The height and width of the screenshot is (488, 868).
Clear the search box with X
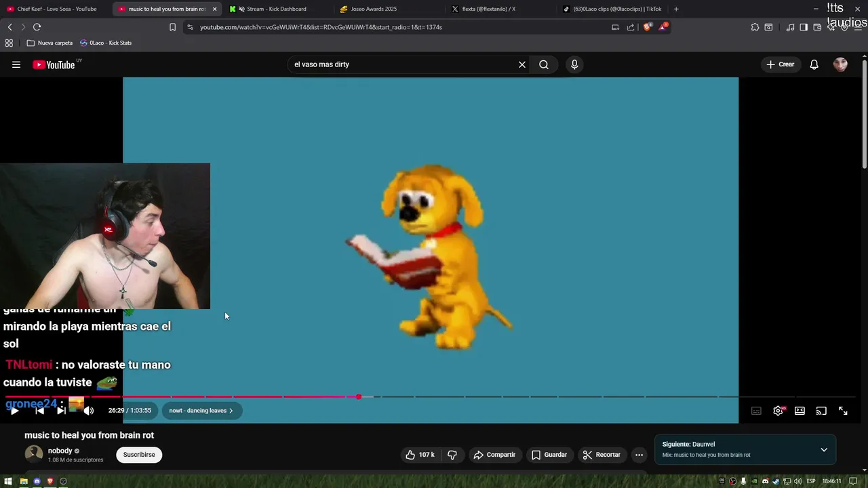(522, 64)
